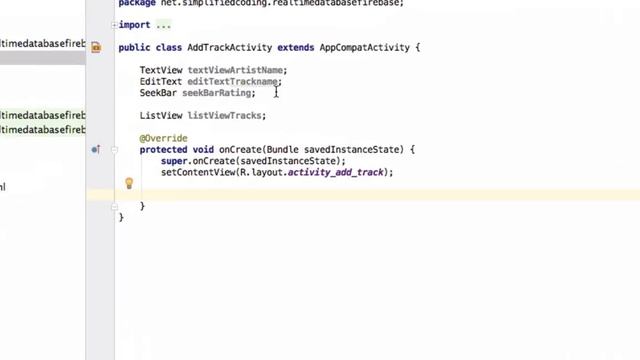
Task: Click AppCompatActivity in class declaration
Action: 364,48
